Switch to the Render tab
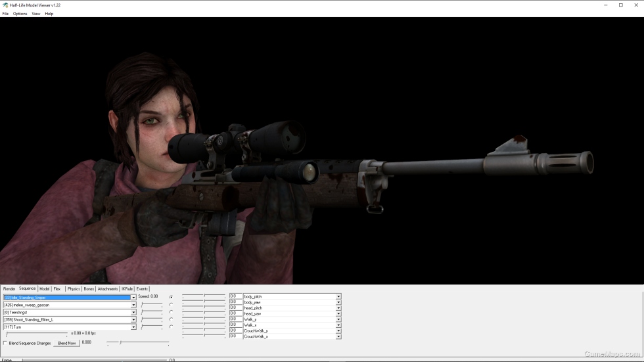Screen dimensions: 644x362 [x=9, y=289]
